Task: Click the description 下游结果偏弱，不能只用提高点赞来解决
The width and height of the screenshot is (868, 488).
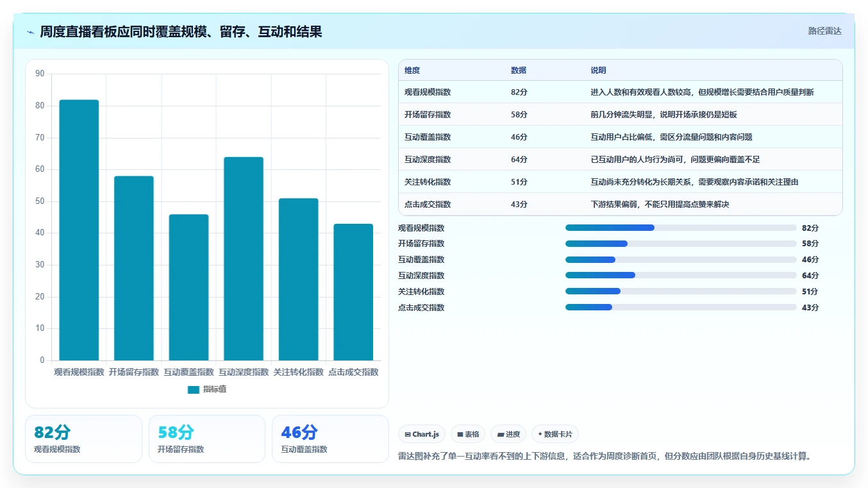Action: click(660, 205)
